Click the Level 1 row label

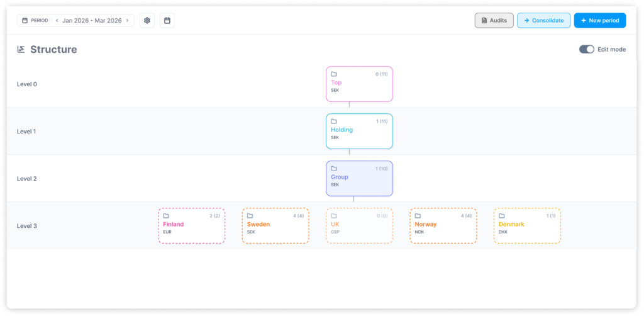26,132
